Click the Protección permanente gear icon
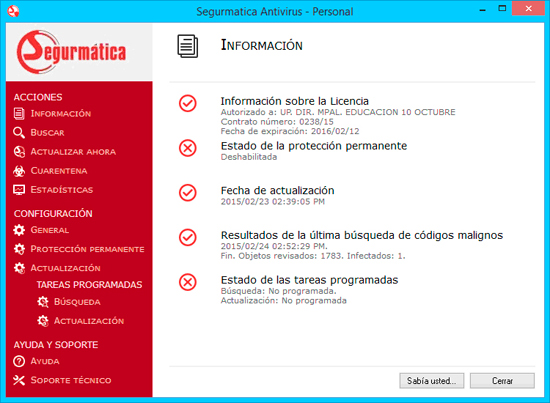The height and width of the screenshot is (403, 550). pyautogui.click(x=19, y=249)
